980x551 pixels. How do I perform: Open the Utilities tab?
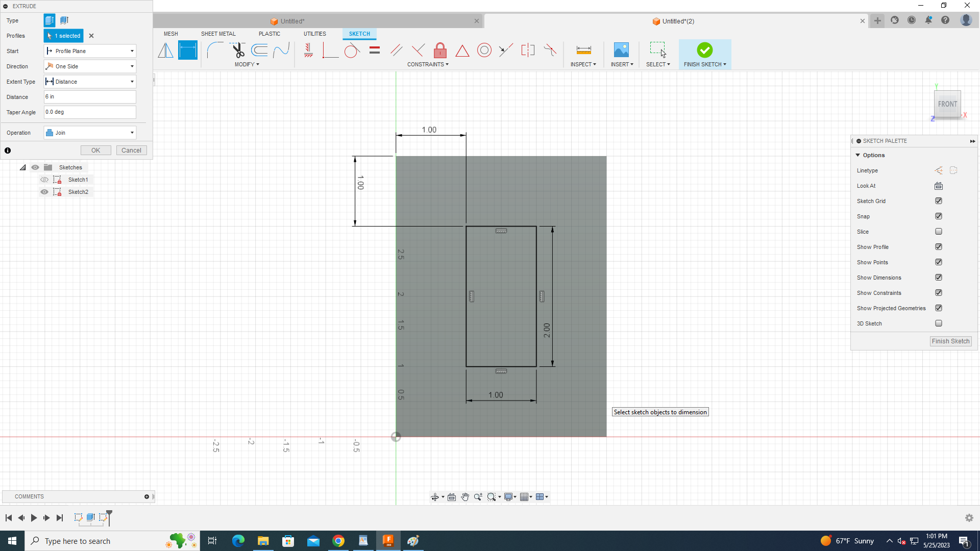[314, 34]
